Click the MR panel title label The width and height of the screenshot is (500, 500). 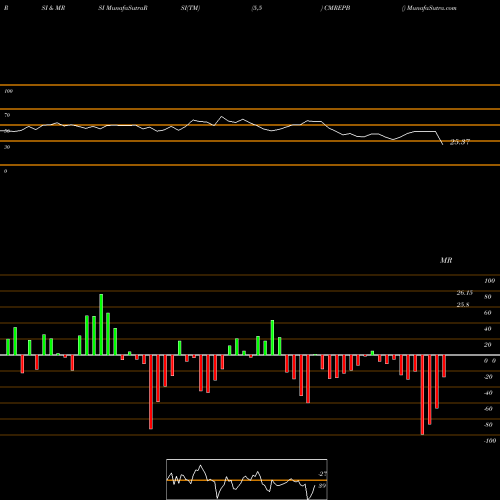click(446, 260)
